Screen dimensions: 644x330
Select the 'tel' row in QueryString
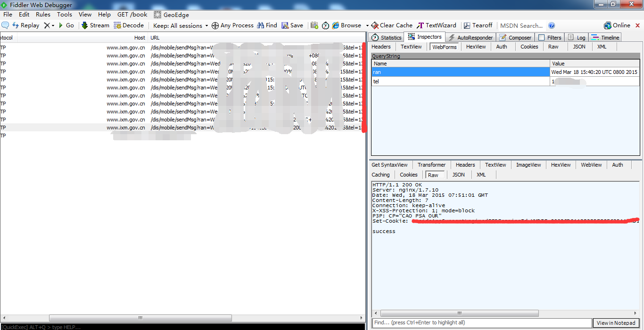pyautogui.click(x=505, y=81)
